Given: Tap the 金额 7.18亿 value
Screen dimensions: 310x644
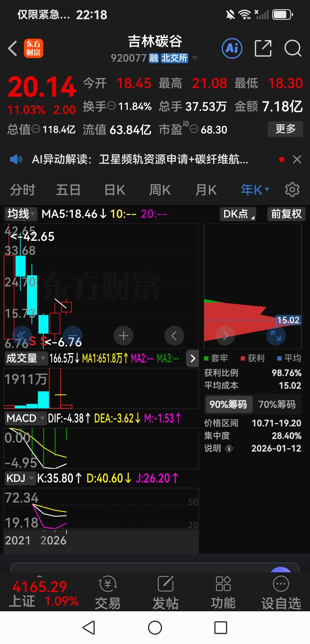Looking at the screenshot, I should (282, 106).
